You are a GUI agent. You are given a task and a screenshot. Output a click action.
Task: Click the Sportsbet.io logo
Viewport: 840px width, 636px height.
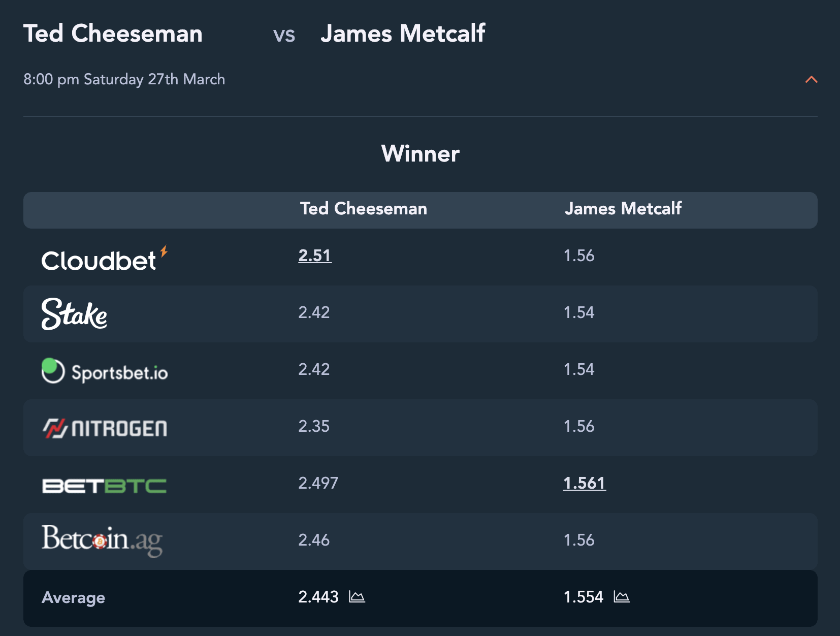[105, 371]
